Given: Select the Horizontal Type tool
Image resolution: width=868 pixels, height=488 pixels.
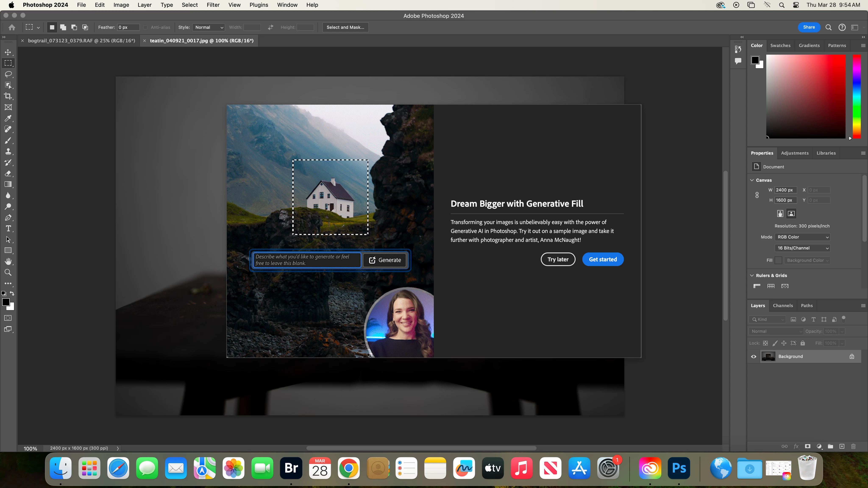Looking at the screenshot, I should [x=8, y=229].
